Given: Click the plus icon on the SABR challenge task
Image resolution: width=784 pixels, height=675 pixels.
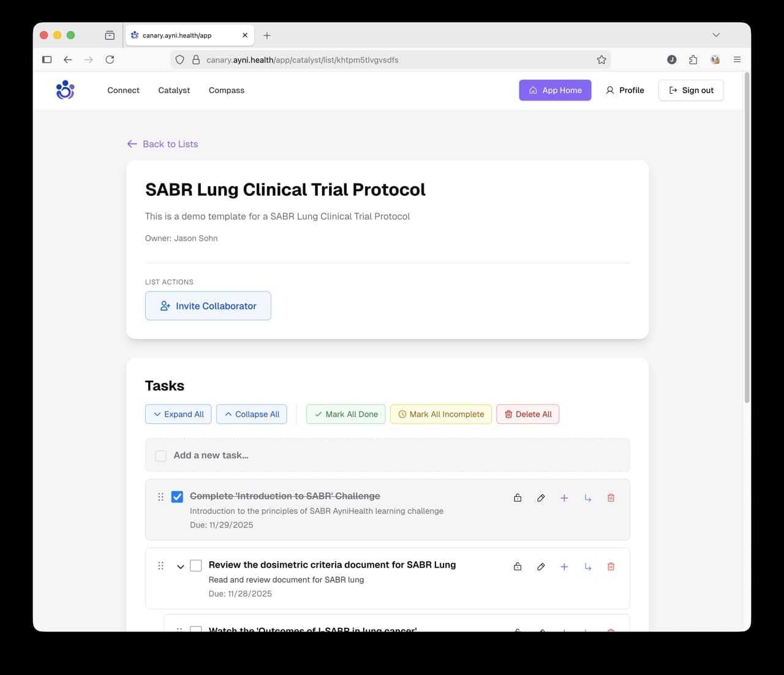Looking at the screenshot, I should (563, 497).
